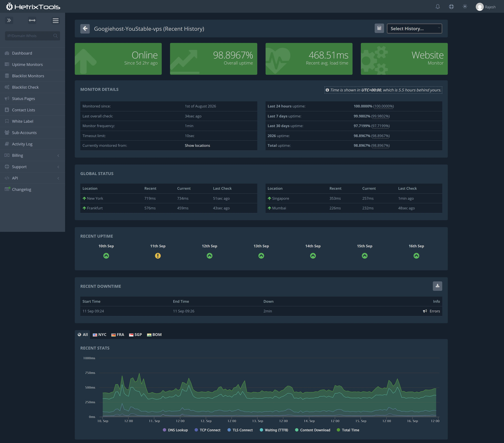This screenshot has width=504, height=443.
Task: Open Uptime Monitors page
Action: click(x=33, y=64)
